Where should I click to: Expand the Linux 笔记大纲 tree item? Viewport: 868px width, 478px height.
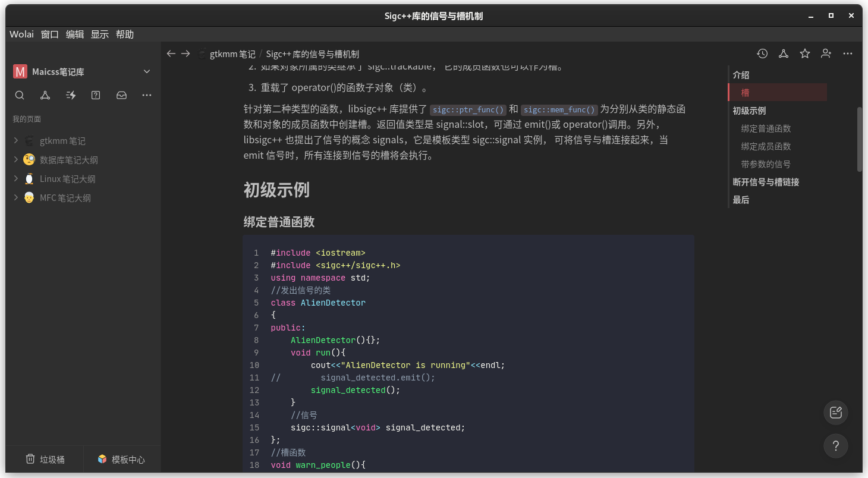coord(16,179)
